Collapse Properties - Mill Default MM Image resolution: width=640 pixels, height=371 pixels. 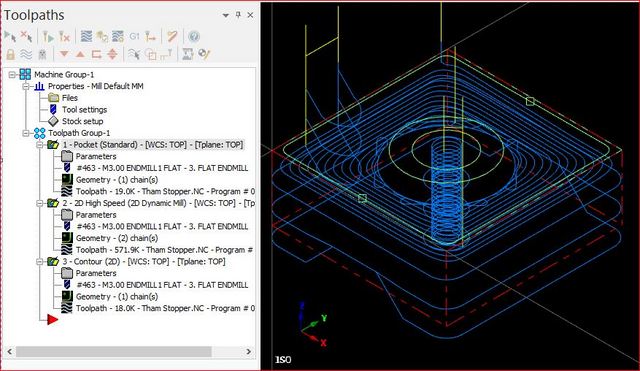[26, 87]
